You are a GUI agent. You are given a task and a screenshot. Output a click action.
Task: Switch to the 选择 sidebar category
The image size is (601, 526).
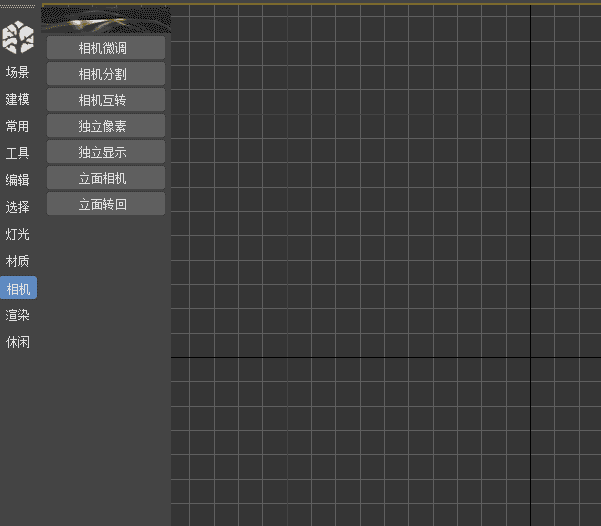point(18,207)
